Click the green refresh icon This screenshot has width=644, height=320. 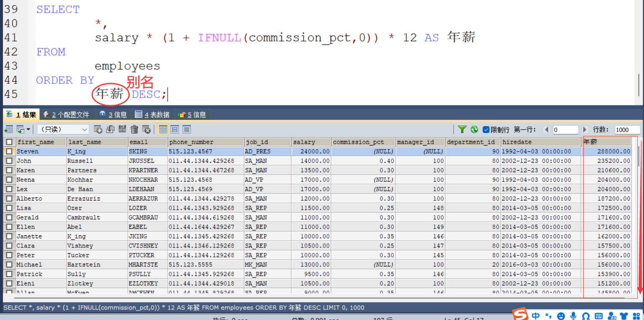474,130
